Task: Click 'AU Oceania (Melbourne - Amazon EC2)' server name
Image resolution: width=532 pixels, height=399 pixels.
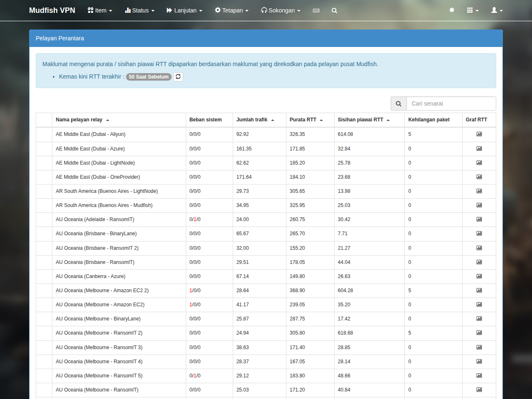Action: click(100, 305)
